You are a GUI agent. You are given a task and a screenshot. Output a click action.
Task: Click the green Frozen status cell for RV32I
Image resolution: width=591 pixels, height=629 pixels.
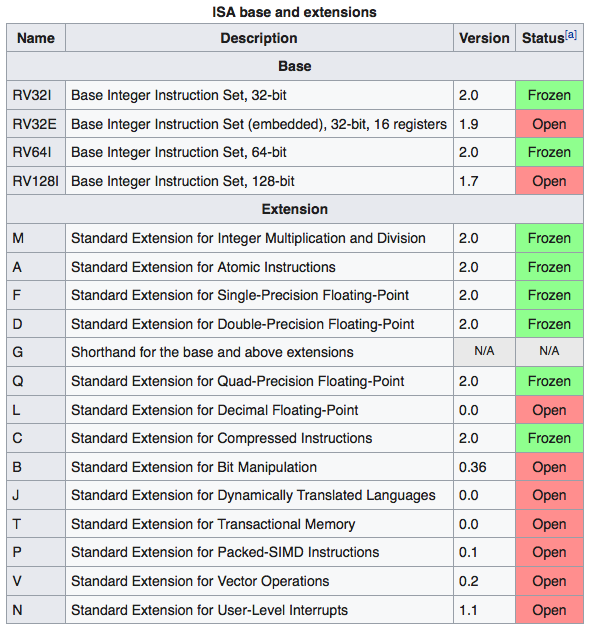(x=549, y=95)
